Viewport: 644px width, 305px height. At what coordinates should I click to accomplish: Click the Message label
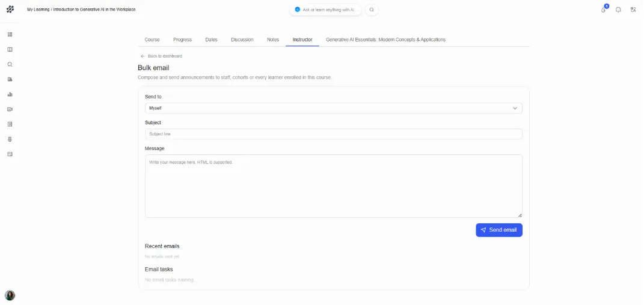tap(155, 148)
